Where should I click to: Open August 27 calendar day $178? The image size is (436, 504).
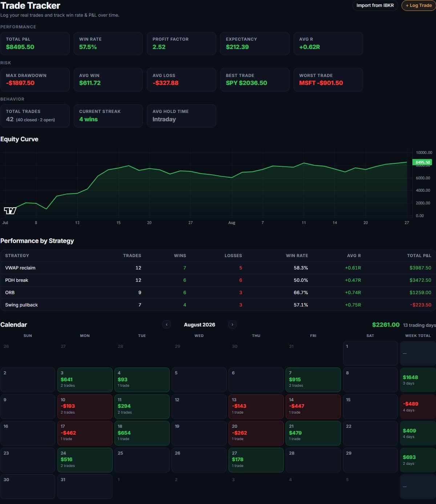point(256,460)
